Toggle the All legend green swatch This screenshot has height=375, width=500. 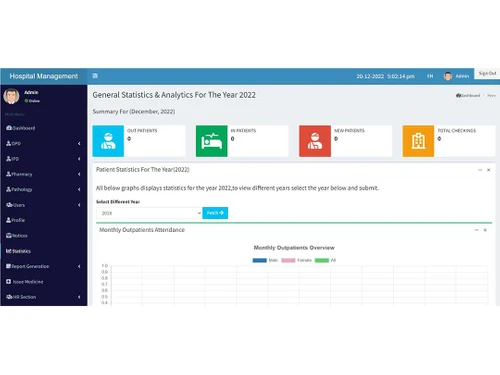[x=322, y=260]
